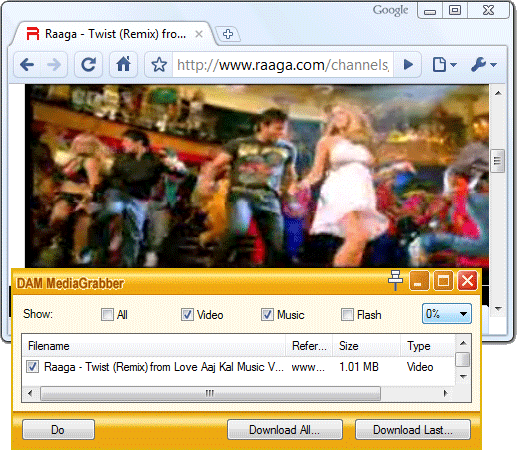Image resolution: width=517 pixels, height=450 pixels.
Task: Open a new tab with the plus button
Action: [x=228, y=34]
